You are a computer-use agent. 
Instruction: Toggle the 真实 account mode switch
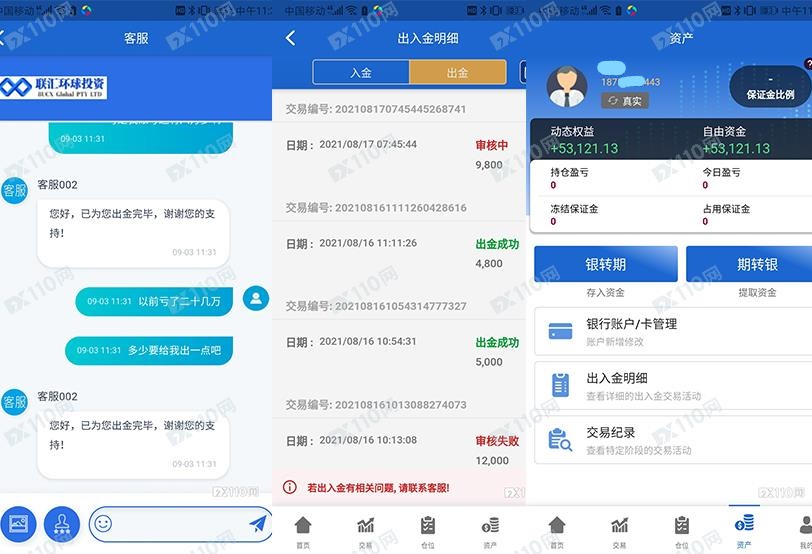point(625,101)
